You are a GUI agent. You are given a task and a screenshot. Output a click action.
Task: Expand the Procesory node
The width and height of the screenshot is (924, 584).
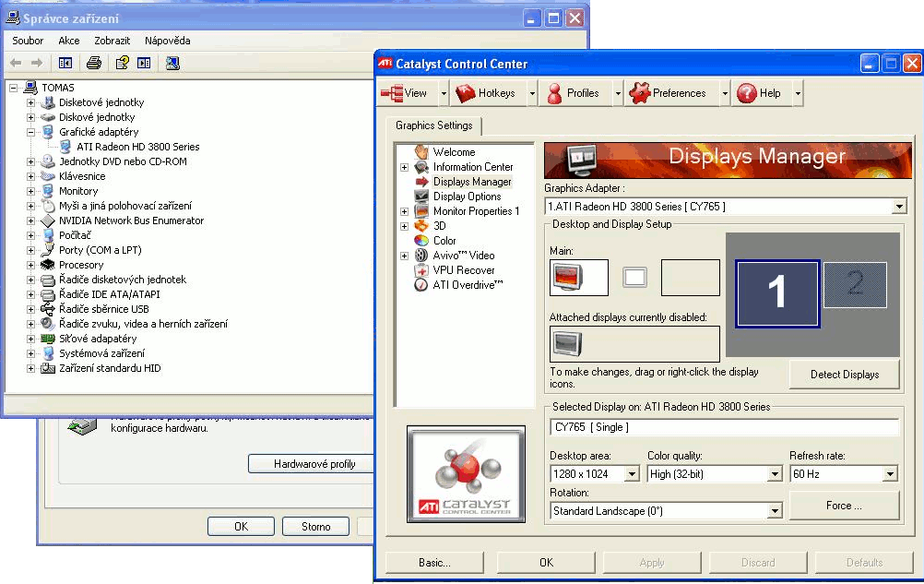(30, 265)
